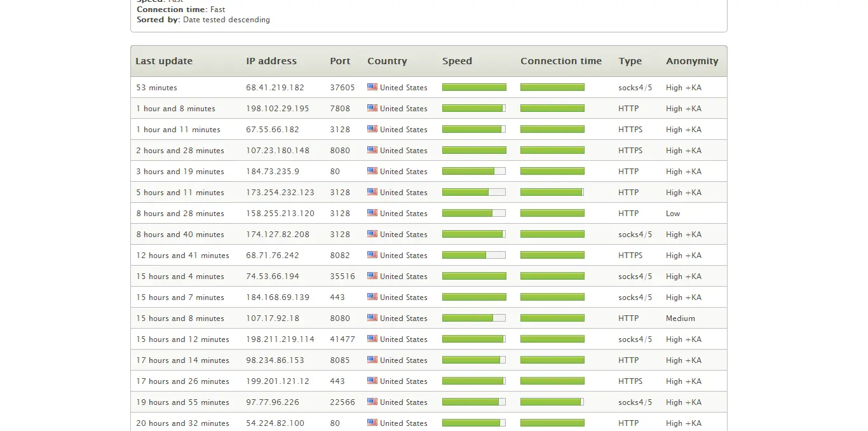
Task: Sort by Speed column header
Action: tap(457, 61)
